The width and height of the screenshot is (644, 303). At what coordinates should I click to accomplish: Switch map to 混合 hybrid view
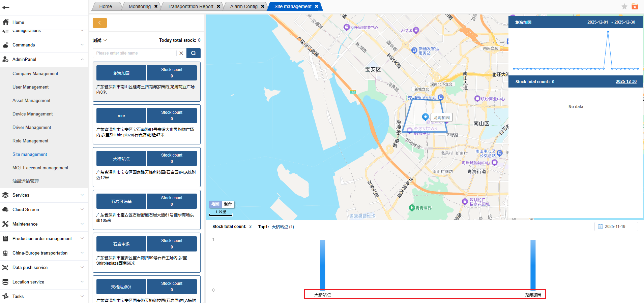[x=228, y=204]
